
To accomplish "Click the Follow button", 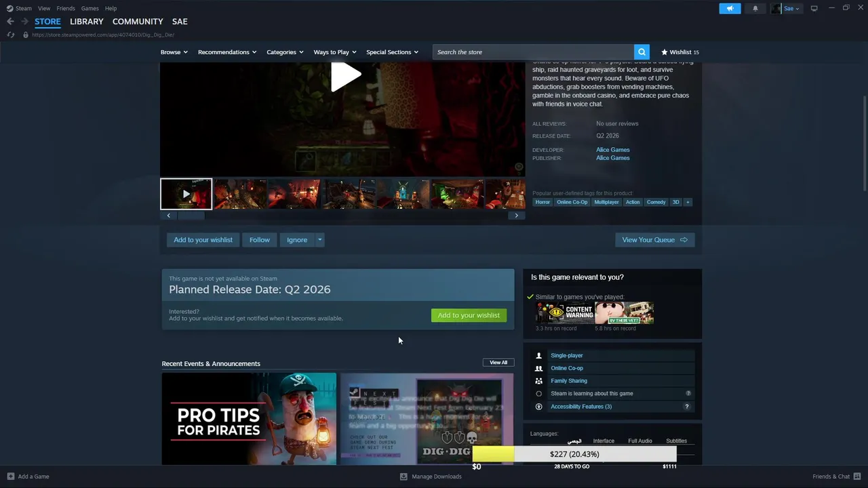I will click(x=259, y=240).
